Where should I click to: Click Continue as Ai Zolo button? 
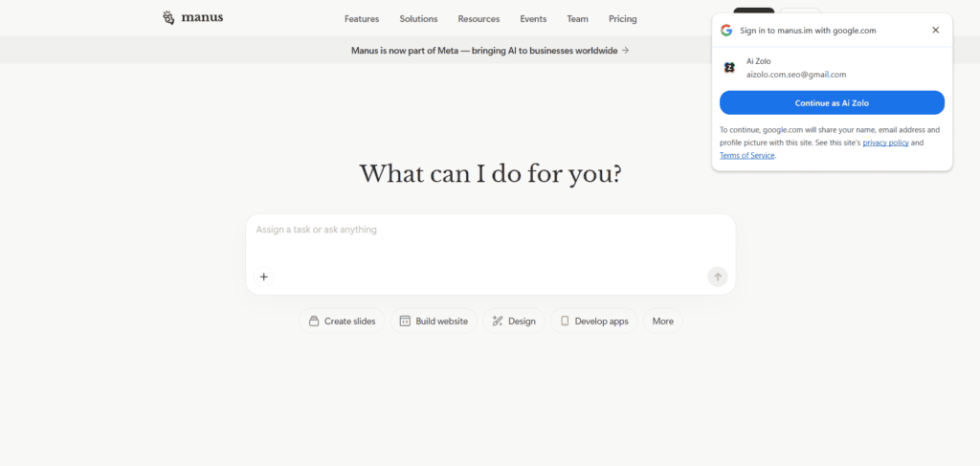pos(832,103)
